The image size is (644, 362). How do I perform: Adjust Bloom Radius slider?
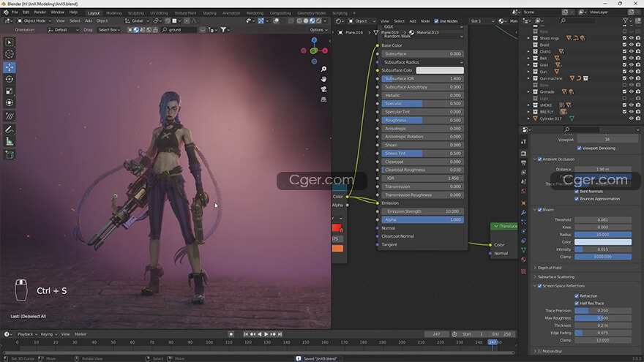click(x=602, y=235)
